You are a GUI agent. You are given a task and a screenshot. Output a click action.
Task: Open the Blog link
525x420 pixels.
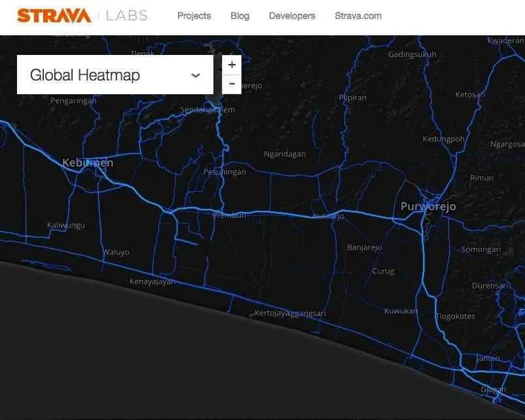pos(240,16)
